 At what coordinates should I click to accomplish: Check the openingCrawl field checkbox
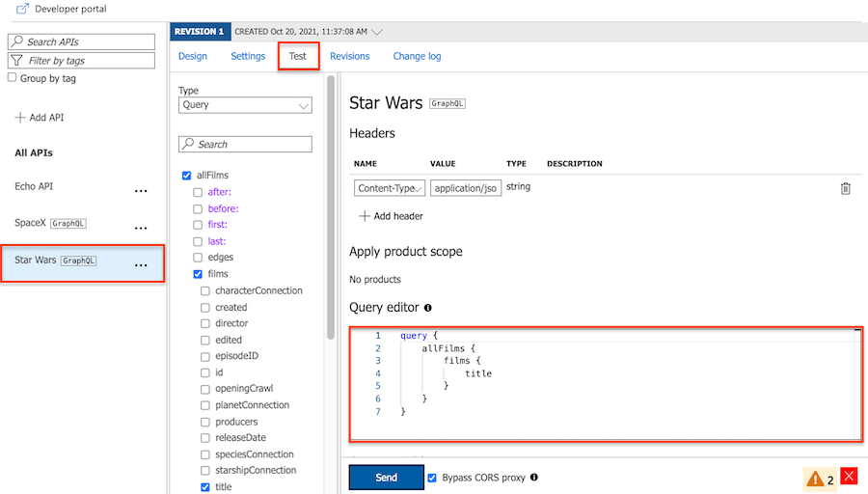tap(205, 389)
